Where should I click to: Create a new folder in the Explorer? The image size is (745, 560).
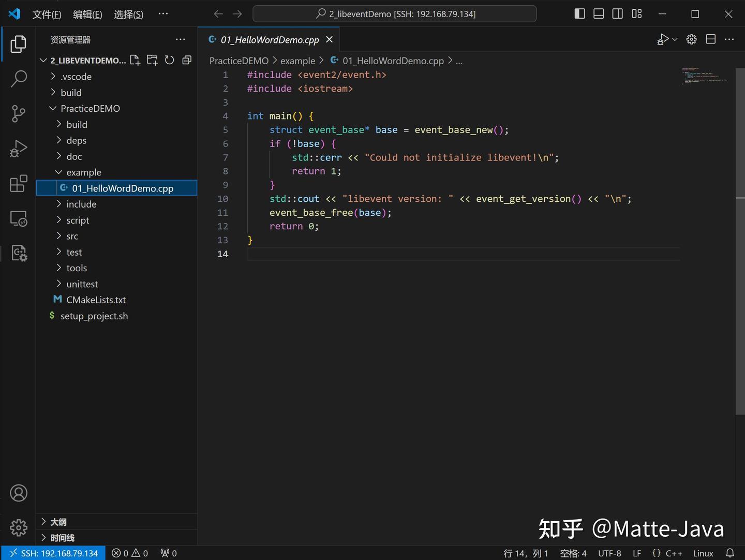(x=152, y=60)
